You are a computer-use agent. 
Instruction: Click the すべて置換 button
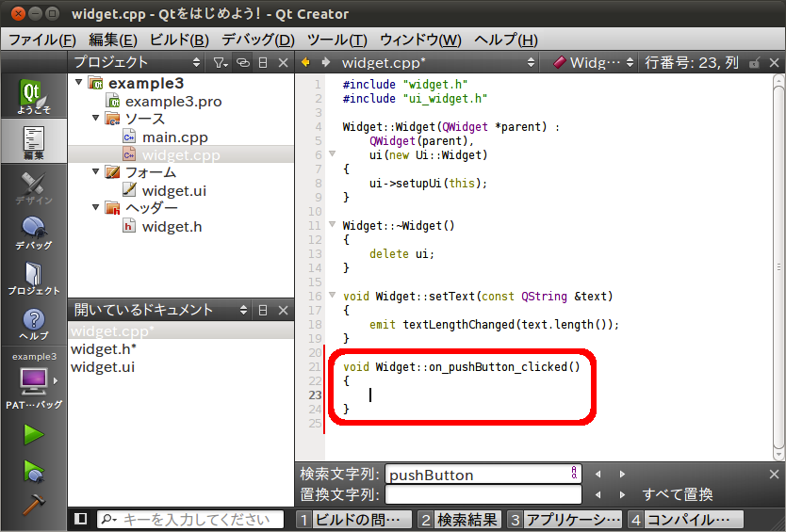tap(677, 494)
